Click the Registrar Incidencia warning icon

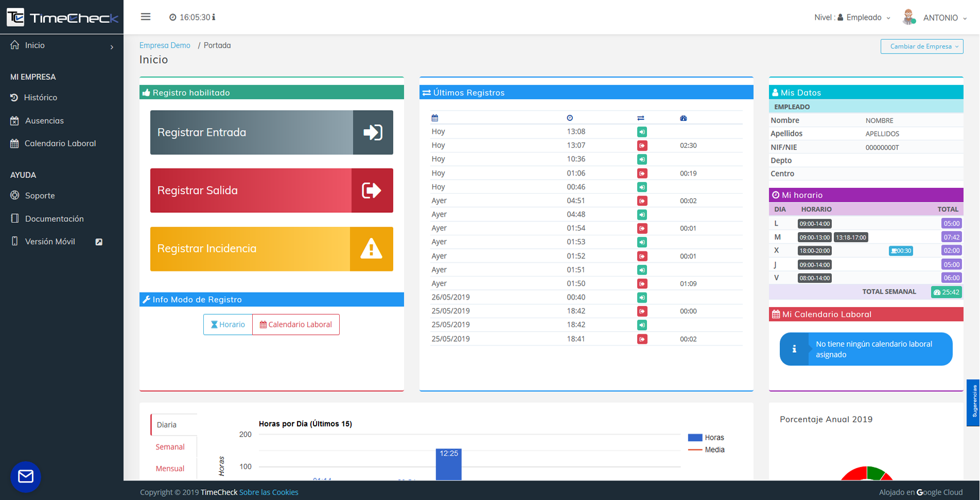point(371,249)
